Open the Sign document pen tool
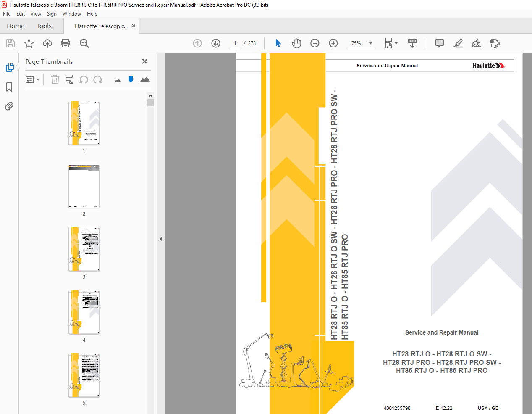The height and width of the screenshot is (414, 532). click(x=476, y=43)
